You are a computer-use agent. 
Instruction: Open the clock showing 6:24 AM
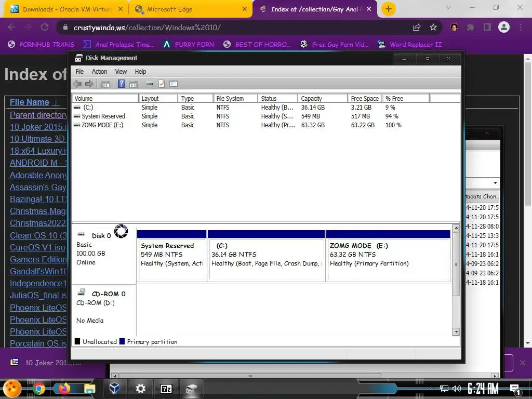click(483, 389)
